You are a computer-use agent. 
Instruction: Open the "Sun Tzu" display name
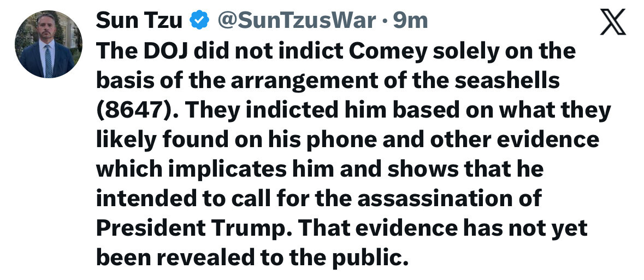coord(138,21)
